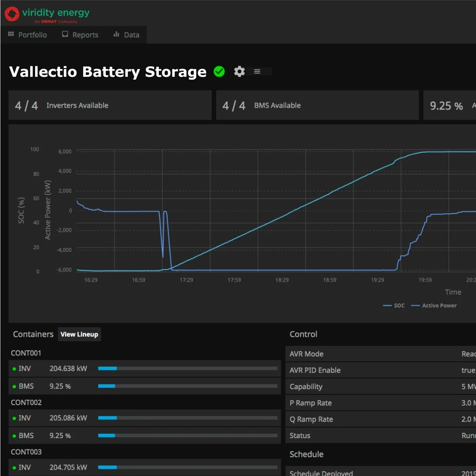
Task: Click the CONT001 BMS charge bar
Action: coord(188,386)
